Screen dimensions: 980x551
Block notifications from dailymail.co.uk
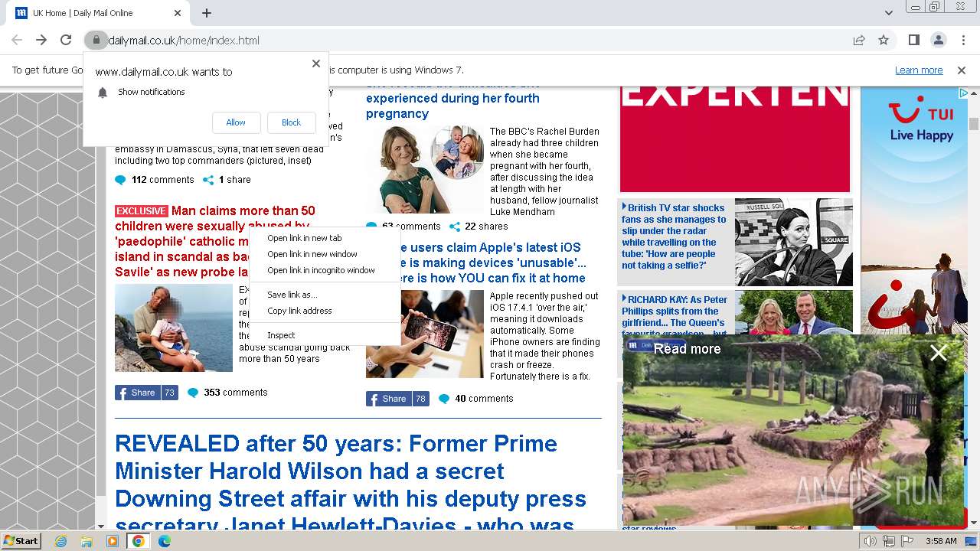pyautogui.click(x=291, y=122)
